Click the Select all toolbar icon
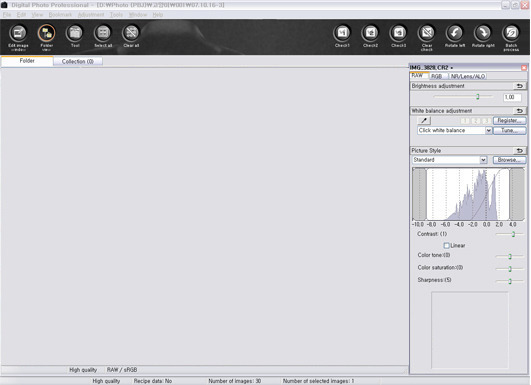This screenshot has width=531, height=385. click(x=103, y=33)
